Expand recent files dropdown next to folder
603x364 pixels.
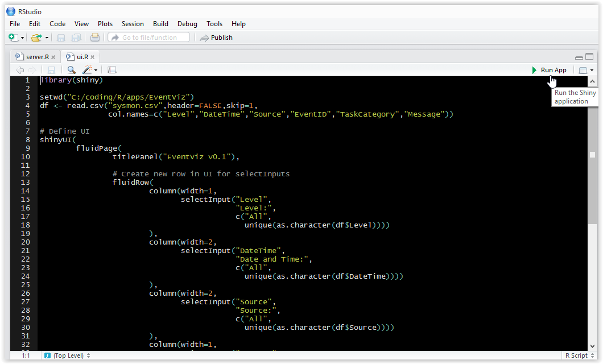point(47,38)
